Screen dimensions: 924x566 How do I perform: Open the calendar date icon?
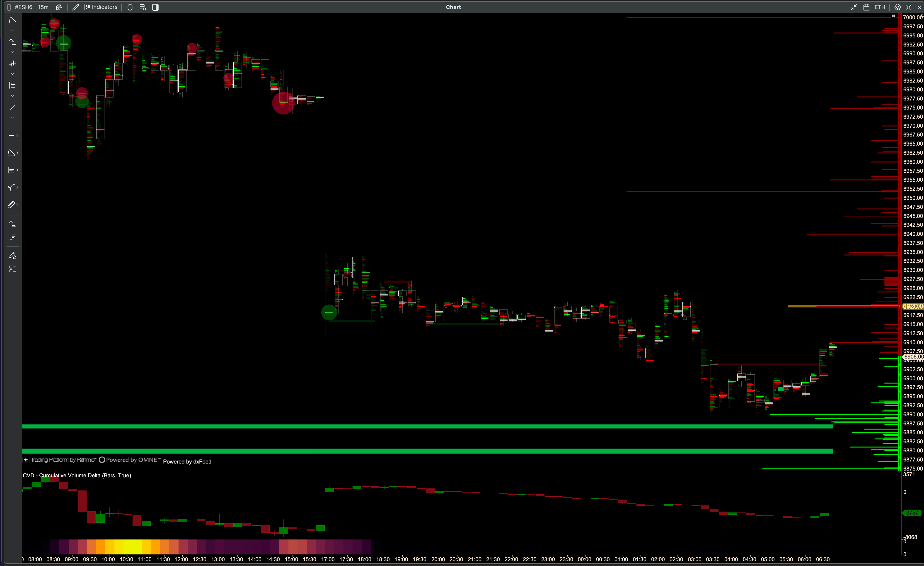866,7
